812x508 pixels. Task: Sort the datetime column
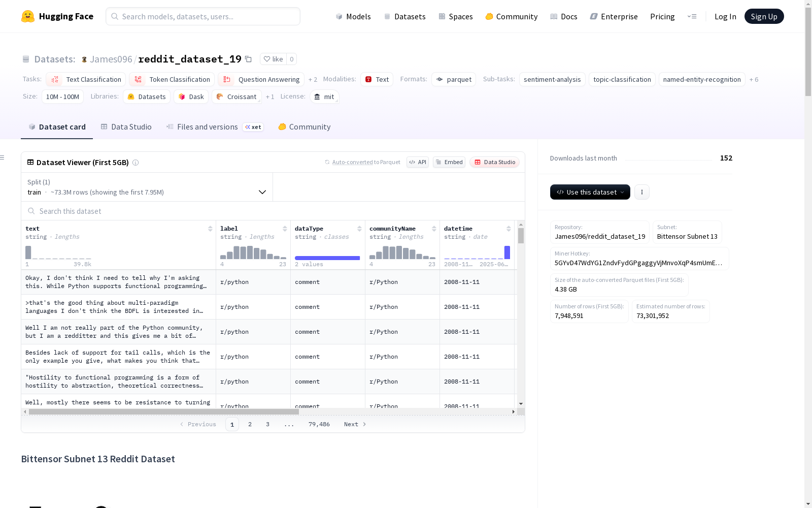[509, 229]
